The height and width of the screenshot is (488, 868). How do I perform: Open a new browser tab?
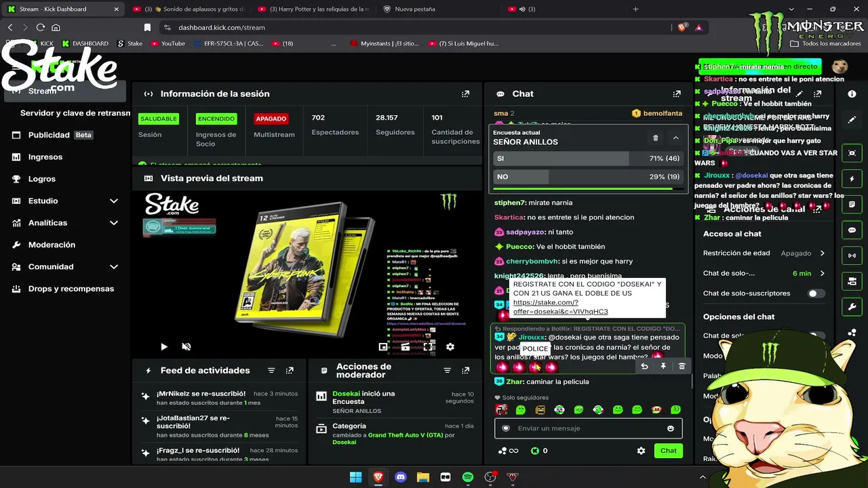tap(635, 9)
